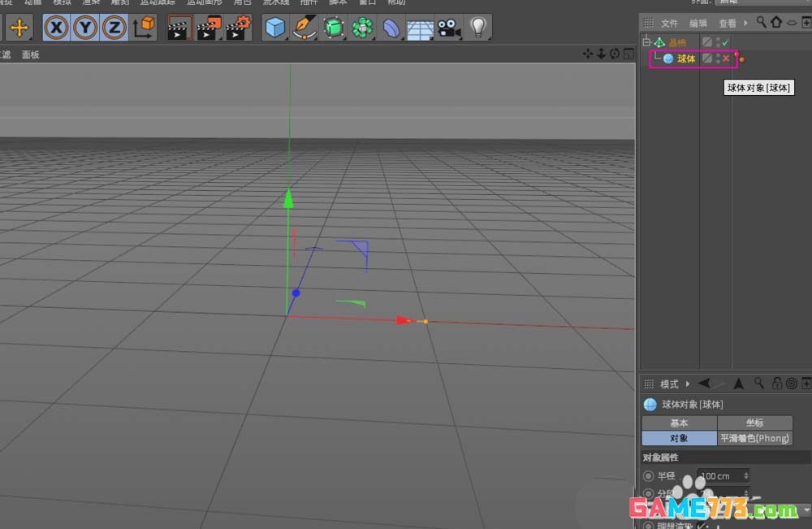Enable the 球体 sphere by clicking its red X
812x529 pixels.
tap(725, 59)
